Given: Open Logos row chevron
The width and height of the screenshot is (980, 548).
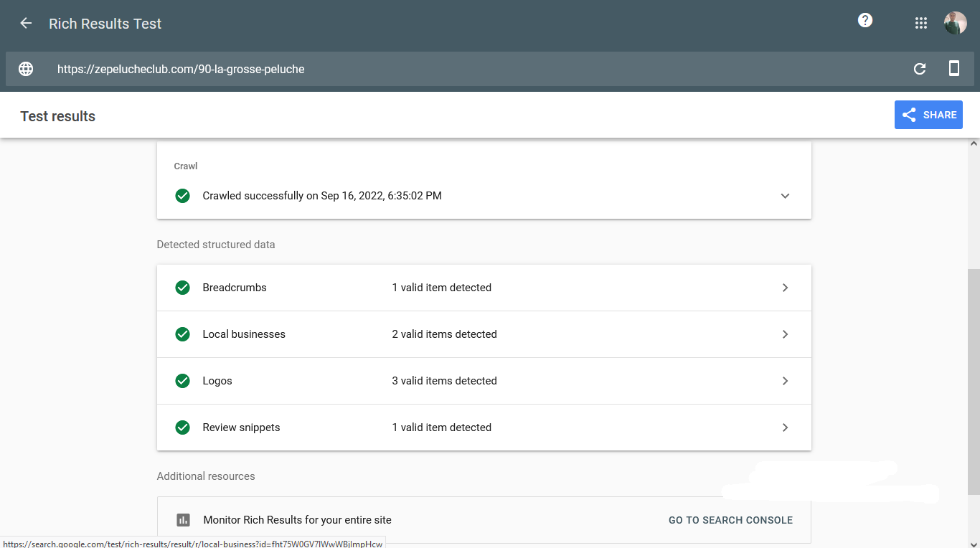Looking at the screenshot, I should point(785,381).
